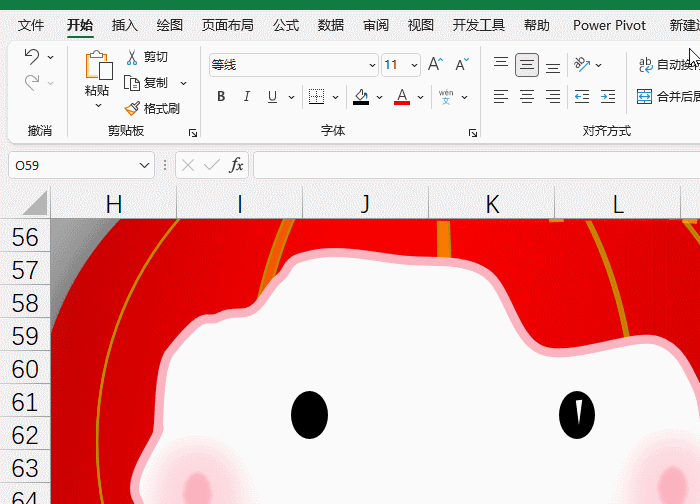Apply cell borders icon
Screen dimensions: 700x504
click(x=317, y=96)
